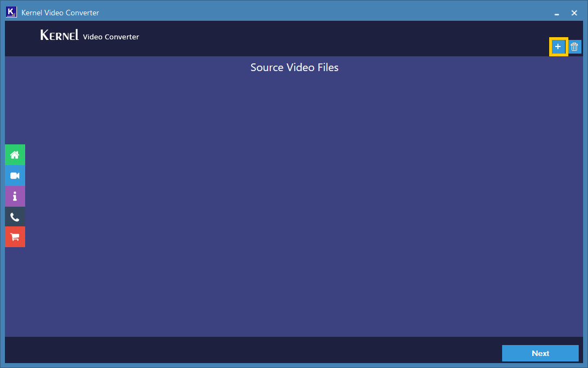Click the Source Video Files heading
The width and height of the screenshot is (588, 368).
(294, 67)
